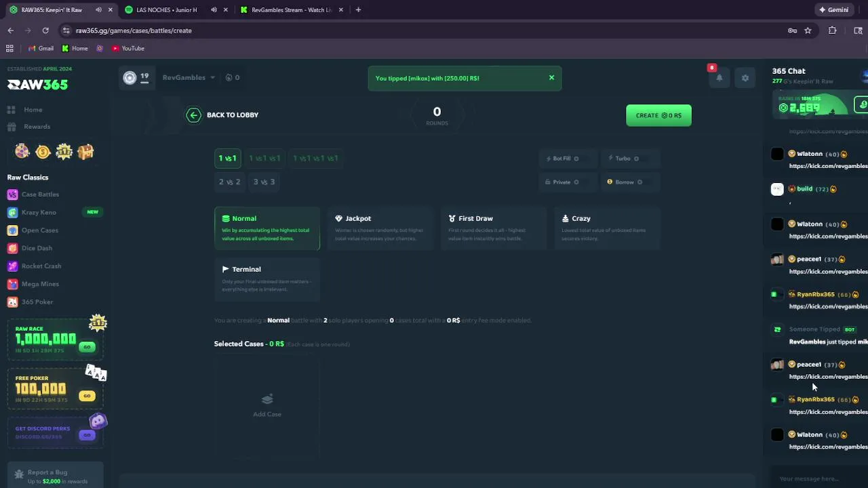Open the Mega Mines sidebar icon
Image resolution: width=868 pixels, height=488 pixels.
coord(12,284)
